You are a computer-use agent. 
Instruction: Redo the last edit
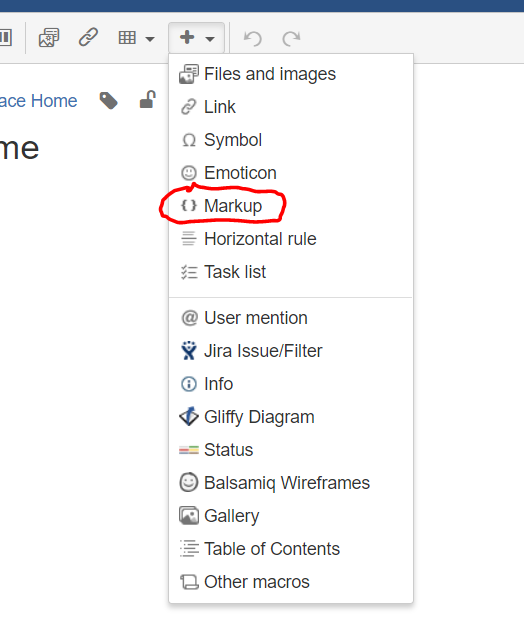pos(291,38)
